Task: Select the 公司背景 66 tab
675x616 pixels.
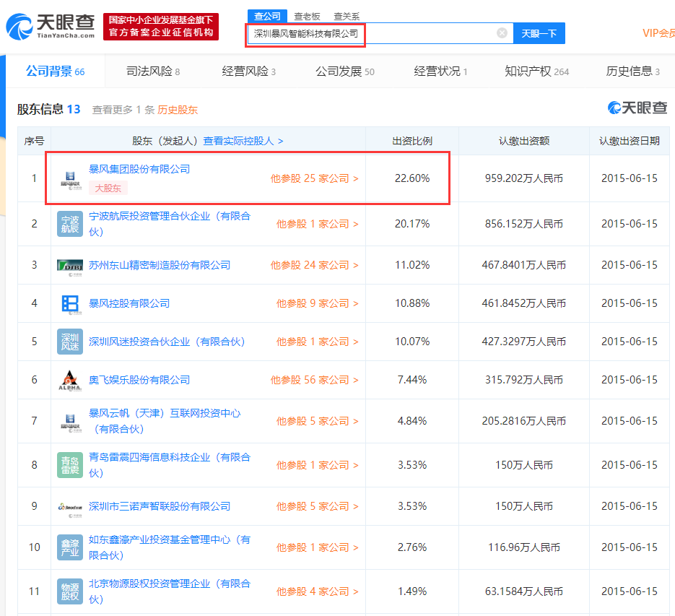Action: (x=55, y=71)
